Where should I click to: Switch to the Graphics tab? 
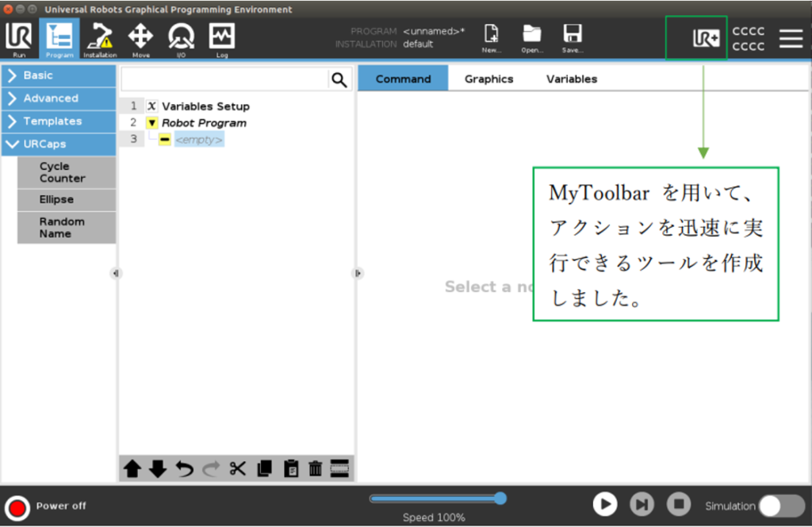[x=488, y=79]
